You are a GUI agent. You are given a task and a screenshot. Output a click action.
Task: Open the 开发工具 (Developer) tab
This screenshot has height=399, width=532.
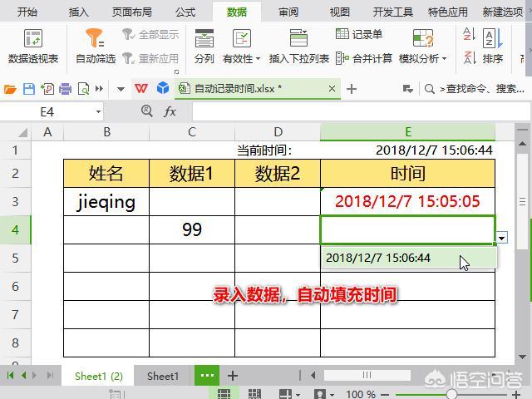(x=393, y=12)
